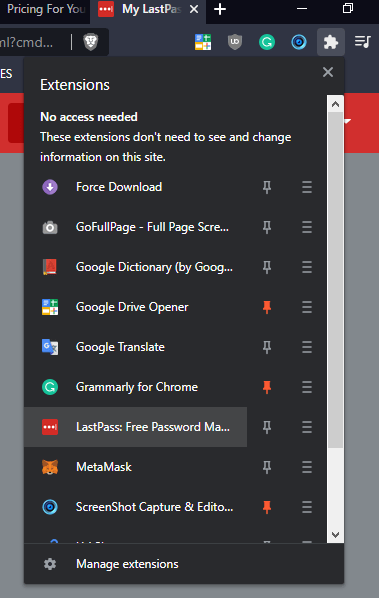This screenshot has width=379, height=598.
Task: Open more actions menu for Grammarly
Action: click(x=307, y=387)
